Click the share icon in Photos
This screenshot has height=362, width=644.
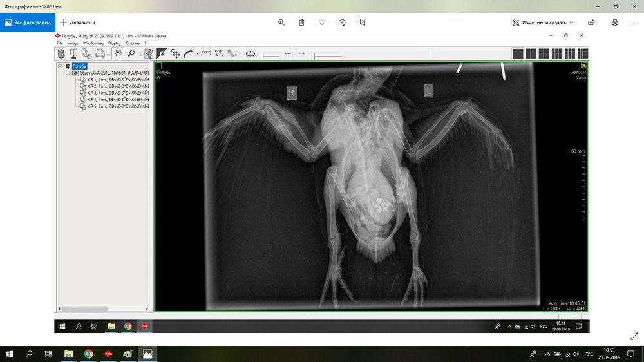click(x=591, y=23)
